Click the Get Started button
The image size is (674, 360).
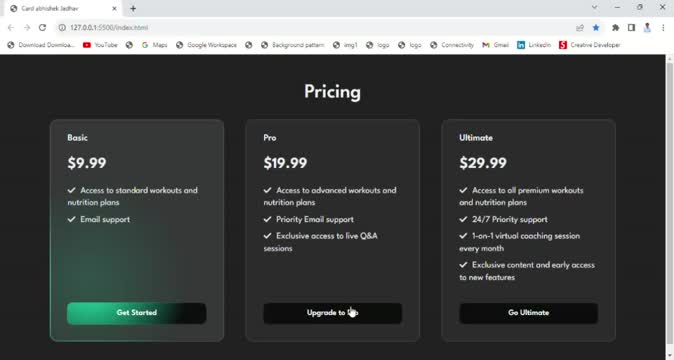[137, 313]
